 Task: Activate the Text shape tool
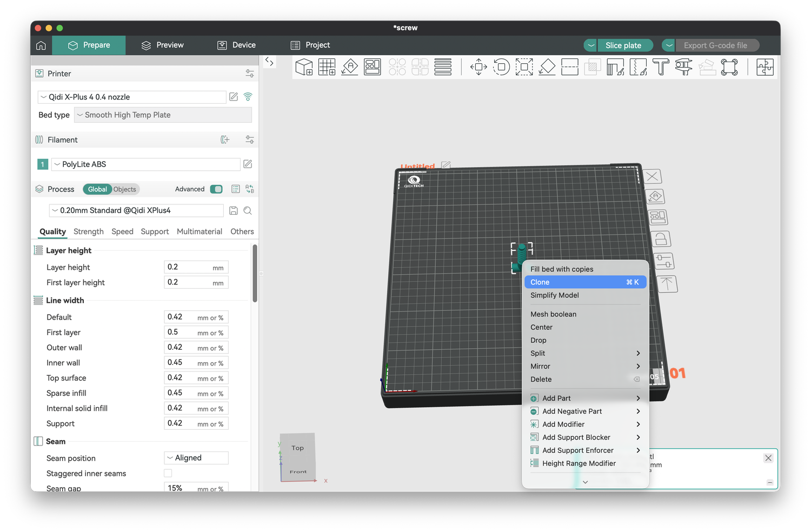point(660,67)
